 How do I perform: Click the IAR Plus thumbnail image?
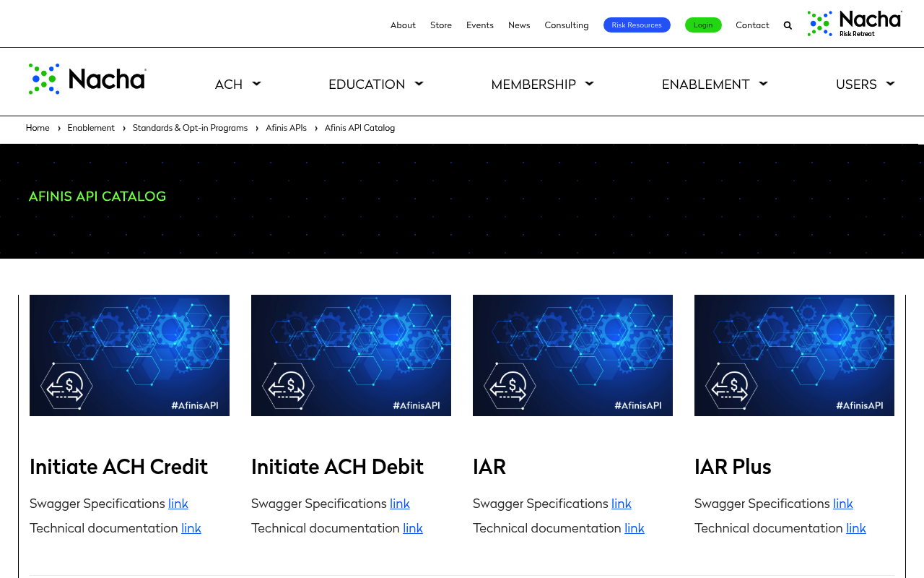tap(794, 355)
